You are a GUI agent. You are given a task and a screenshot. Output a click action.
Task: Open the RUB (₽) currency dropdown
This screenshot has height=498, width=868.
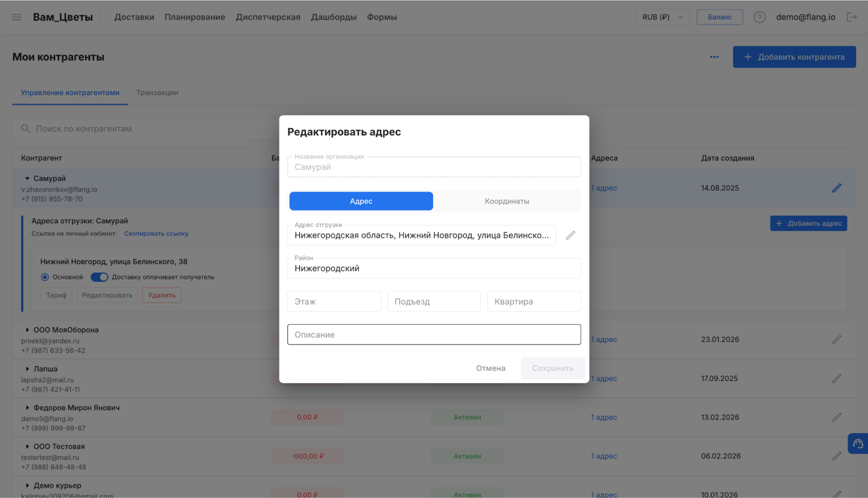(x=662, y=17)
